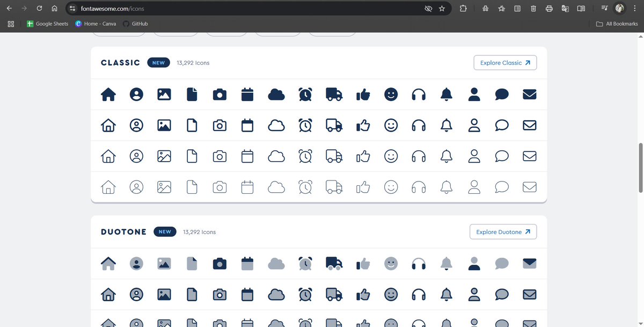644x327 pixels.
Task: Open the Explore Duotone button
Action: 503,232
